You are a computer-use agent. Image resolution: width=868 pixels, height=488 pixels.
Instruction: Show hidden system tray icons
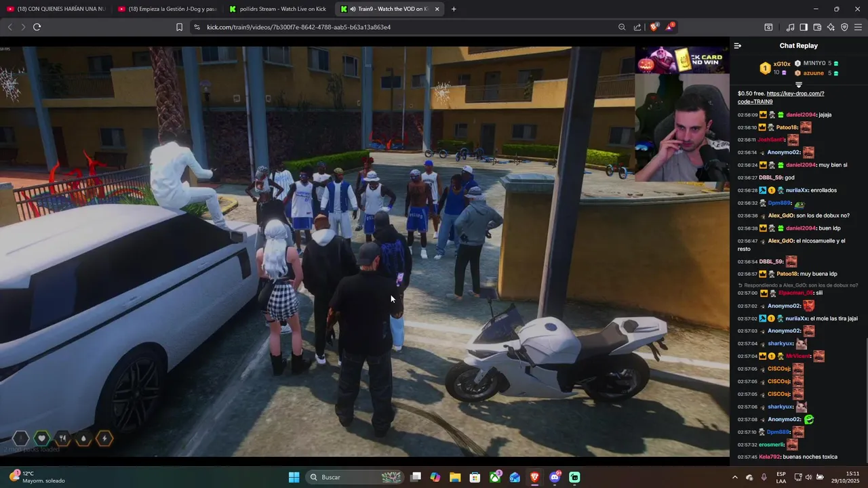click(x=734, y=477)
